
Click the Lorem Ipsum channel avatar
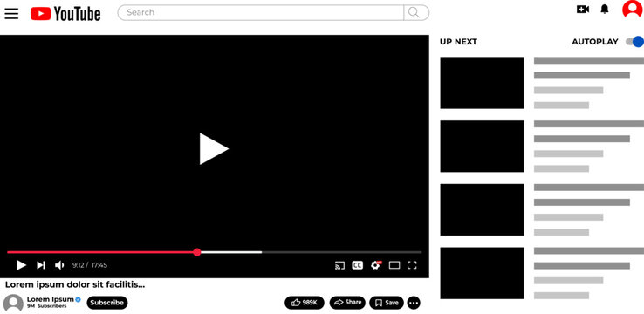tap(13, 304)
